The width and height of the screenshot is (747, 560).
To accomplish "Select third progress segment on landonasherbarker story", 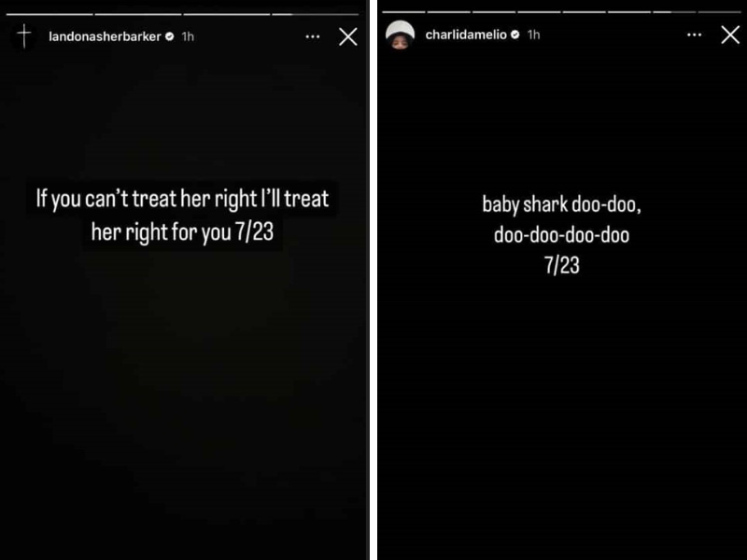I will 226,14.
